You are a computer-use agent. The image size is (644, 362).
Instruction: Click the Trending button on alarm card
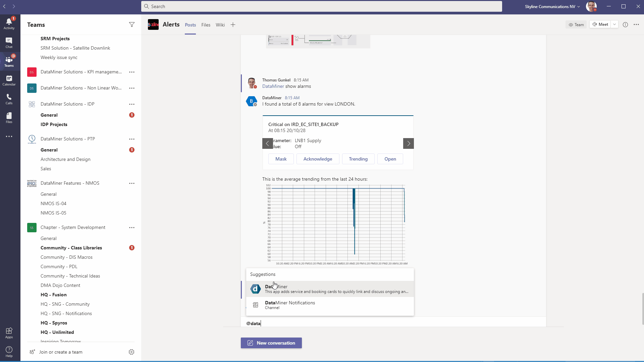[x=358, y=159]
